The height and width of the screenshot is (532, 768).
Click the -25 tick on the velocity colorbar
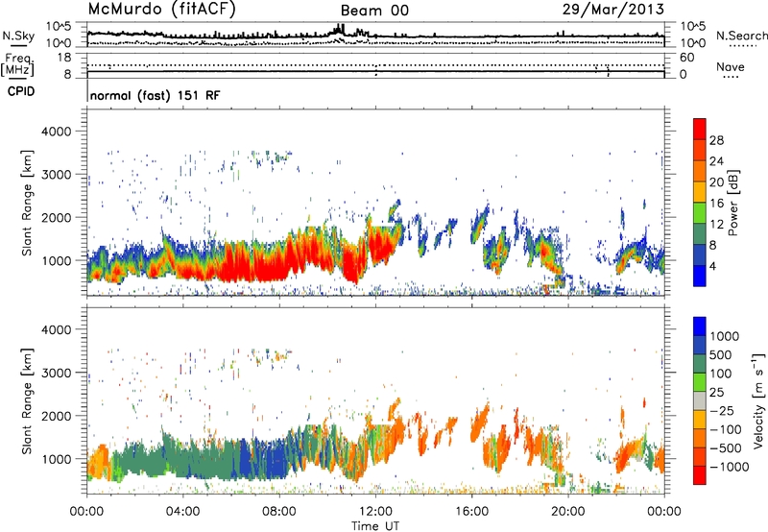[x=722, y=411]
